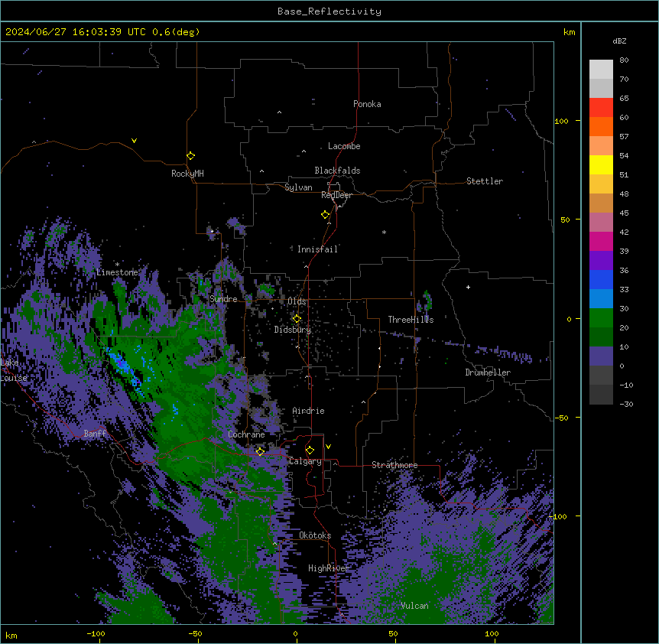The width and height of the screenshot is (659, 644).
Task: Click the 80 value on dBZ legend
Action: pyautogui.click(x=624, y=60)
